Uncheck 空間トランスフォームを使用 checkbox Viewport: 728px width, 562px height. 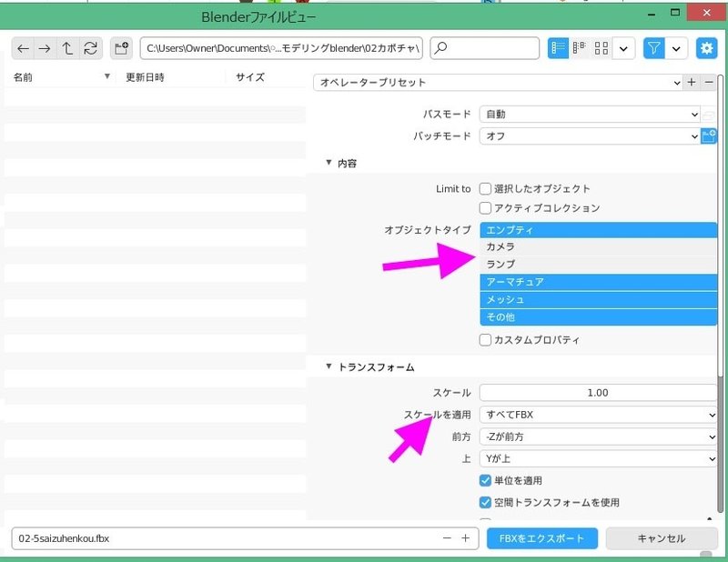[x=485, y=502]
